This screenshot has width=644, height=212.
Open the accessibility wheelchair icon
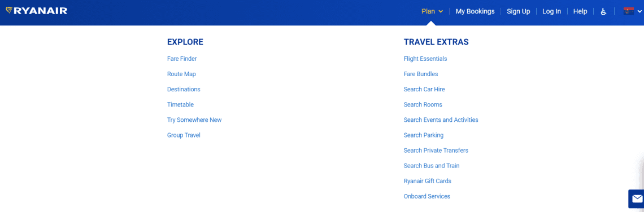603,11
